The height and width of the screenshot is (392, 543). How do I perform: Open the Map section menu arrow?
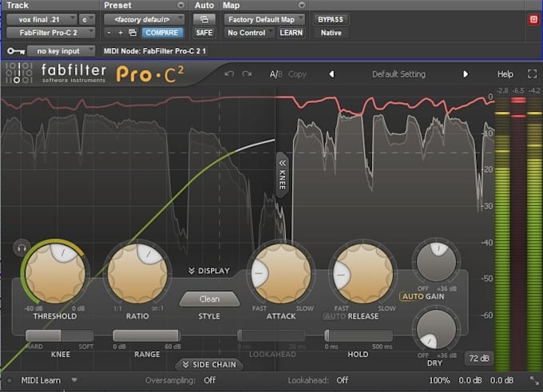302,6
